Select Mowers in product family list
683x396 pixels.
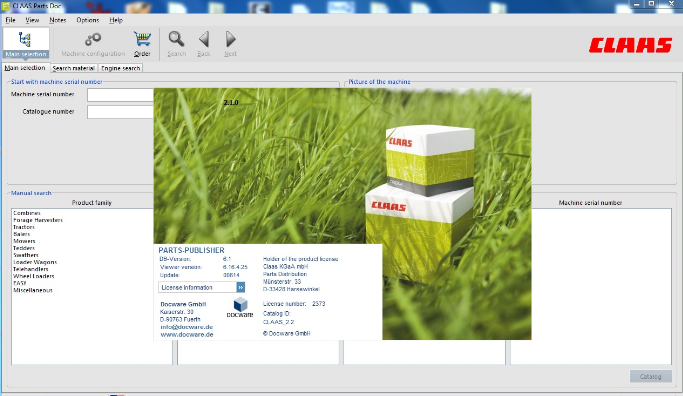[x=24, y=241]
